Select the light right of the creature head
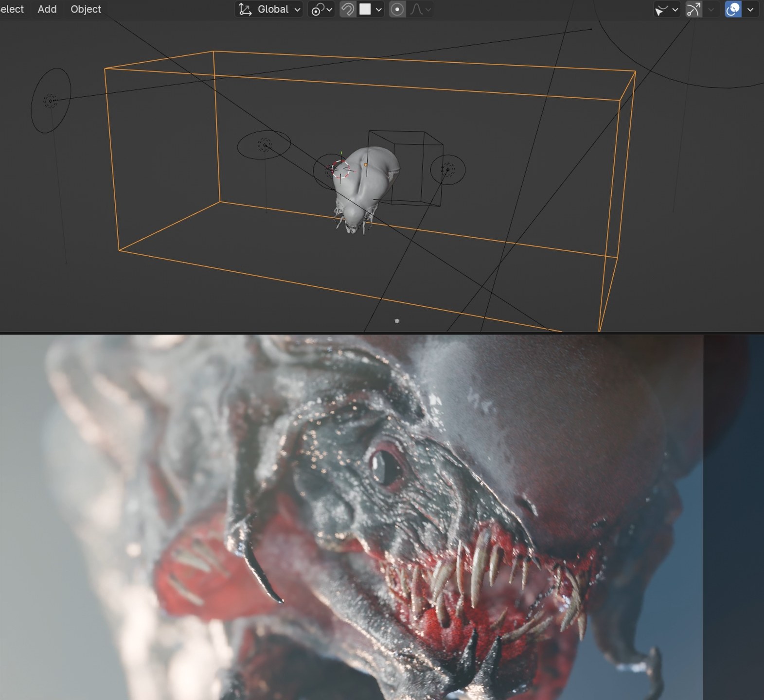 click(x=447, y=169)
